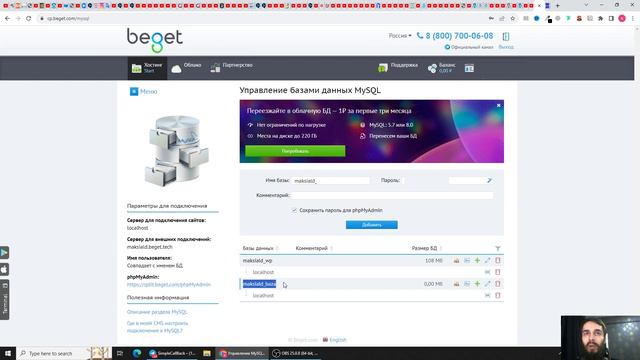
Task: Sort table by Размер БД column
Action: pos(427,248)
